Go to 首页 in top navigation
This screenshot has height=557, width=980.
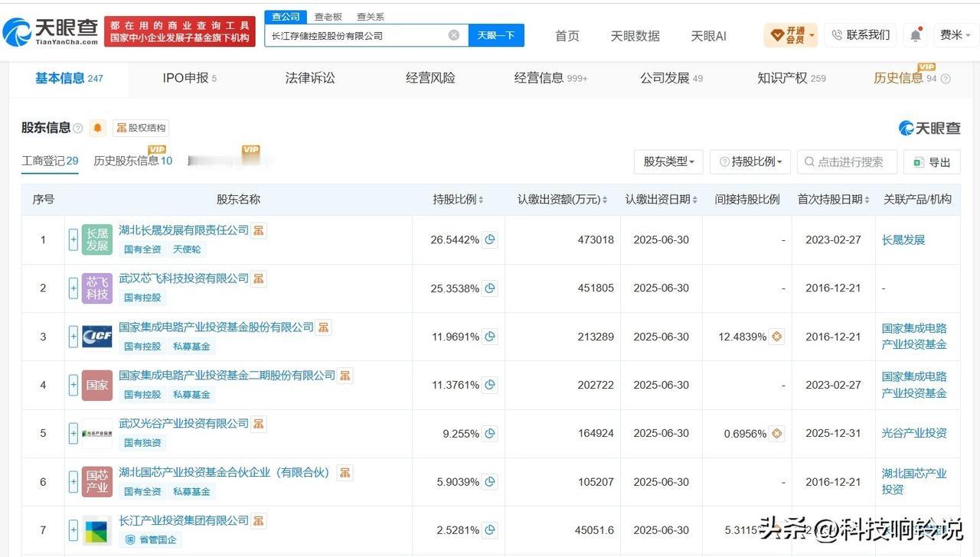point(567,35)
